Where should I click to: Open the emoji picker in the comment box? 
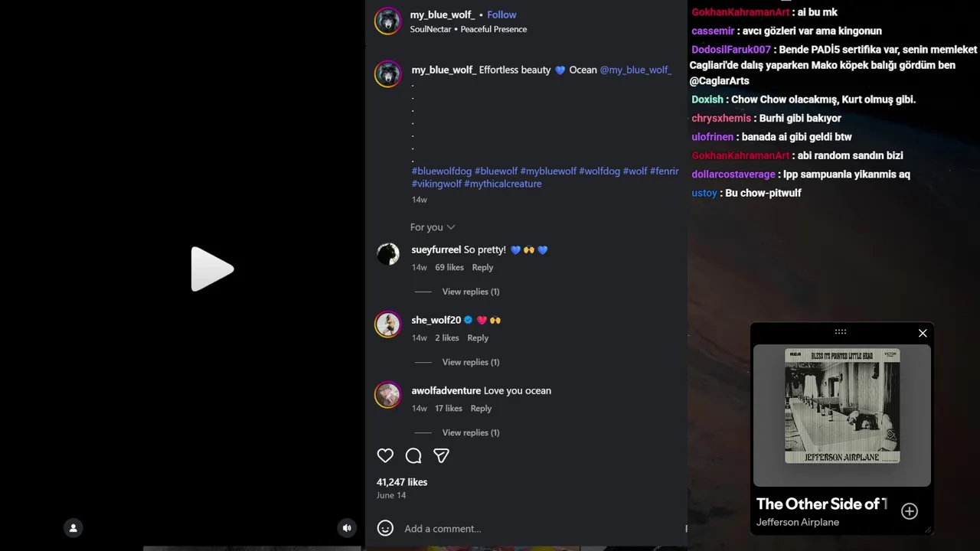[385, 528]
